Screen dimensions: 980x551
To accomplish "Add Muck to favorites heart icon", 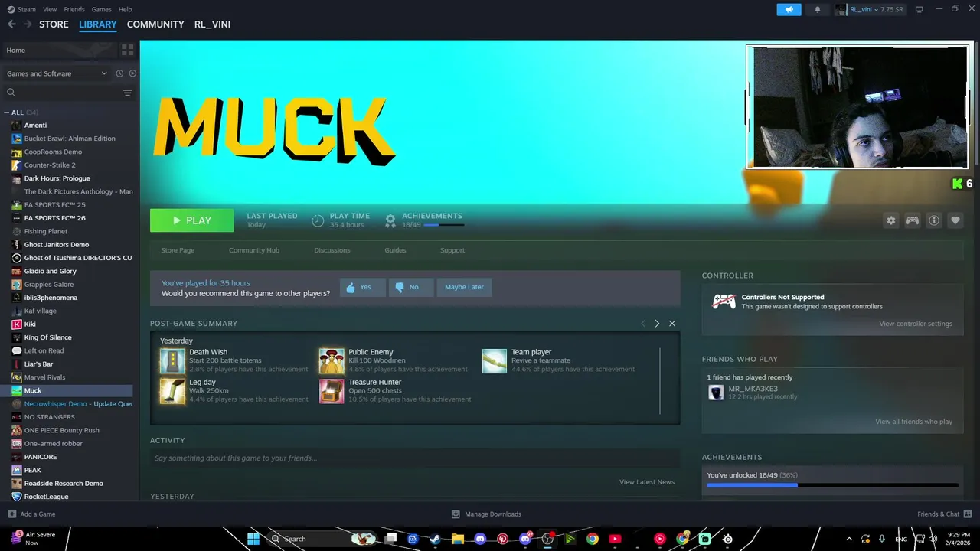I will [x=955, y=220].
